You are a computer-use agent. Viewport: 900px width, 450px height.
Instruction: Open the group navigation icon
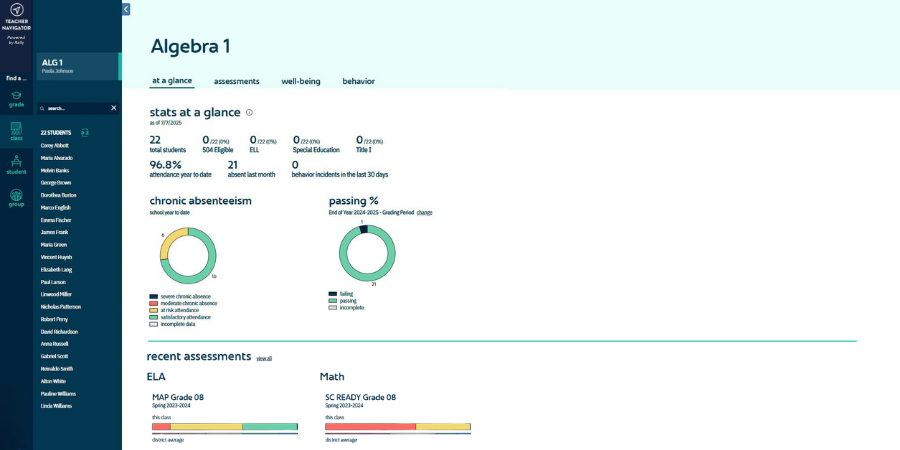[x=16, y=197]
